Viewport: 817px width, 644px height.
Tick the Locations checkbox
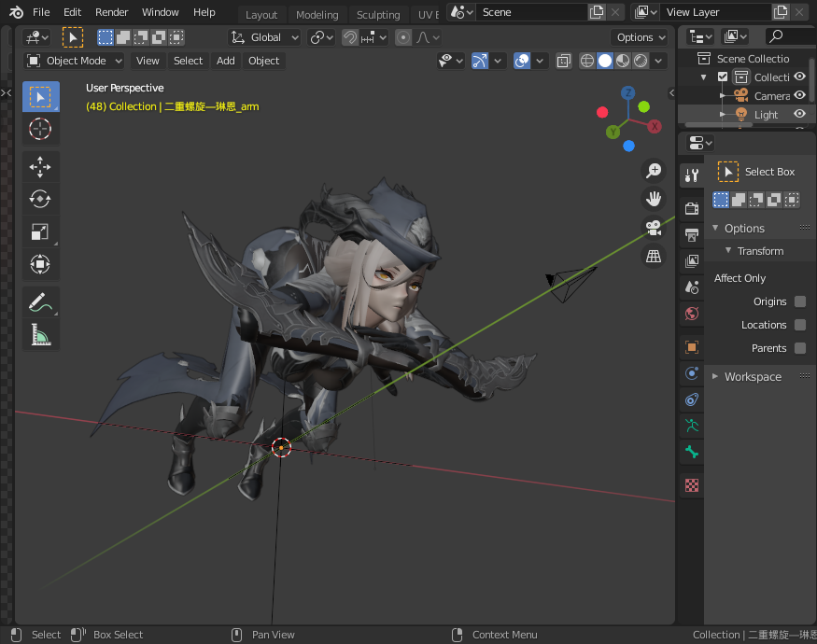pos(800,325)
